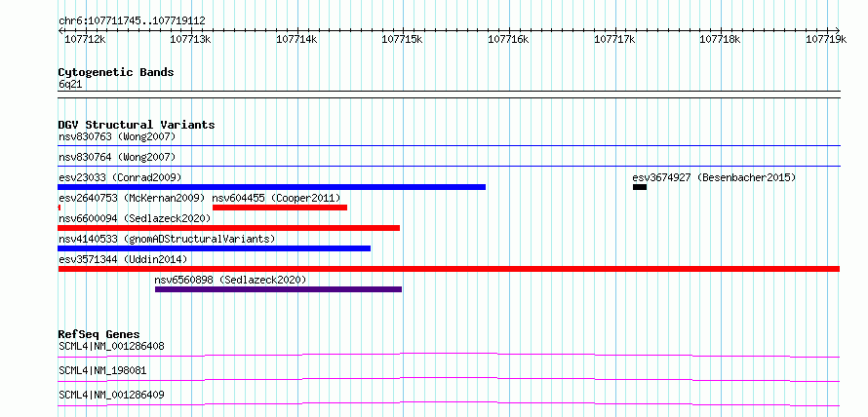
Task: Select the esv3571344 (Uddin2014) red bar
Action: [x=449, y=269]
